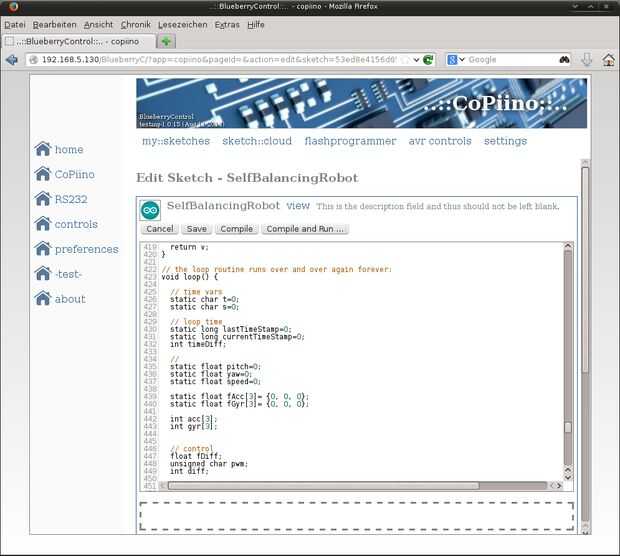620x556 pixels.
Task: Click the home icon beside 'home'
Action: (43, 149)
